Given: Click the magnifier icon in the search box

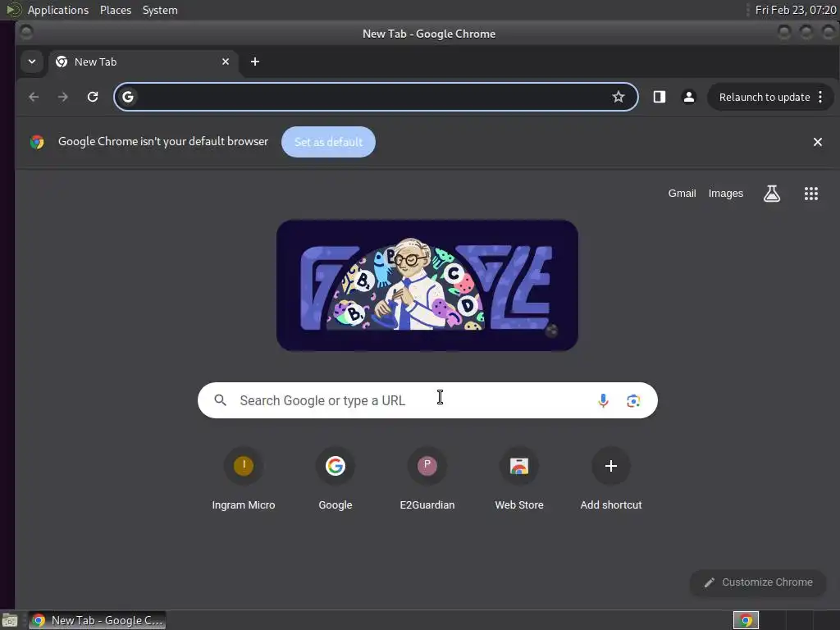Looking at the screenshot, I should tap(220, 400).
